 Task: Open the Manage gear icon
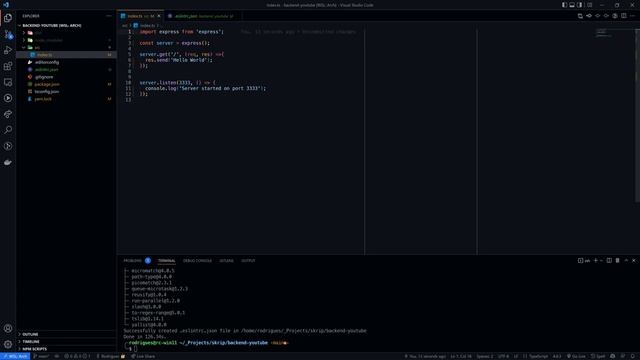click(8, 344)
